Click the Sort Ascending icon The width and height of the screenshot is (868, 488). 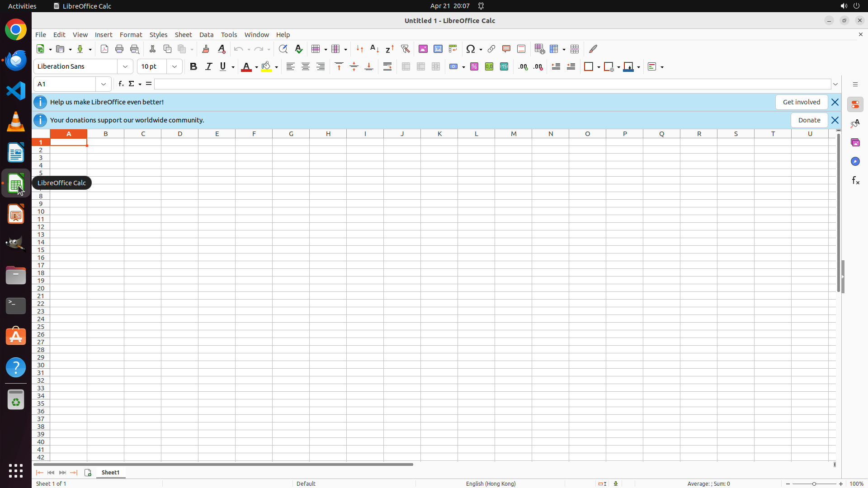[x=375, y=49]
